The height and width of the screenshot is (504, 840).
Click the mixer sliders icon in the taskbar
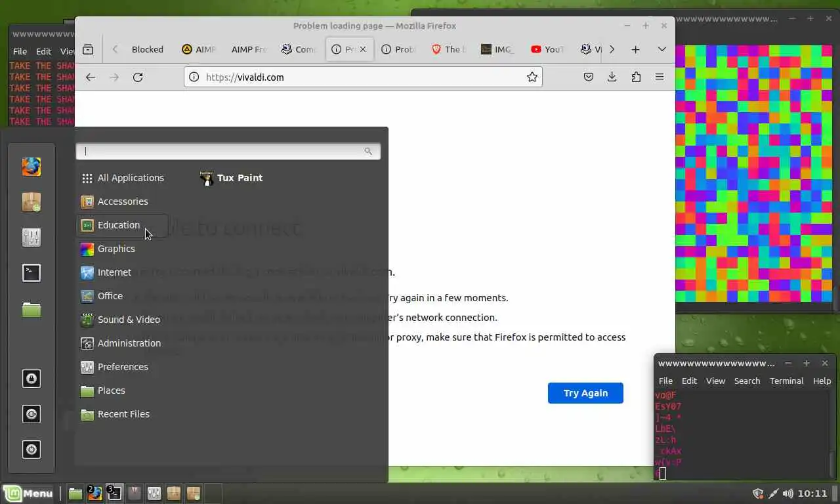[154, 493]
